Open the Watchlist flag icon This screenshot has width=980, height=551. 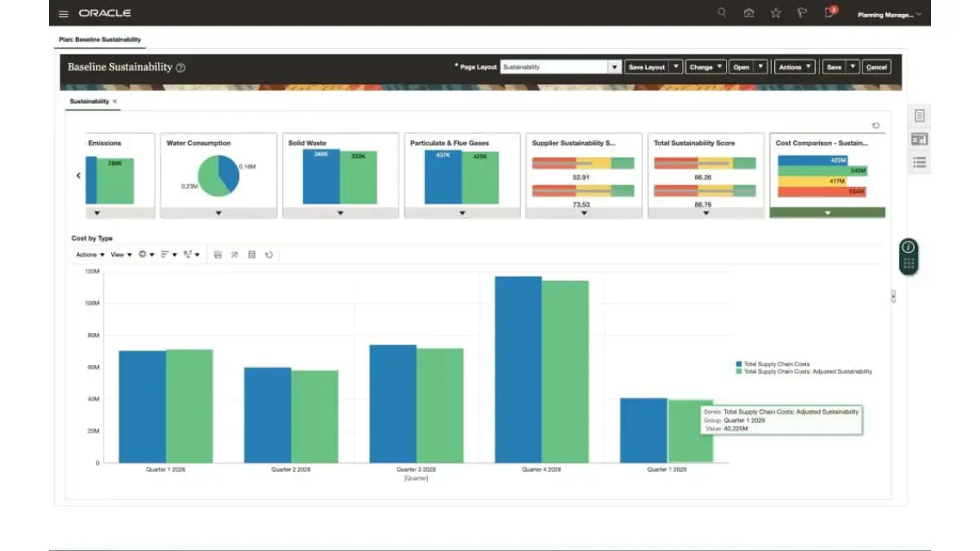click(803, 13)
